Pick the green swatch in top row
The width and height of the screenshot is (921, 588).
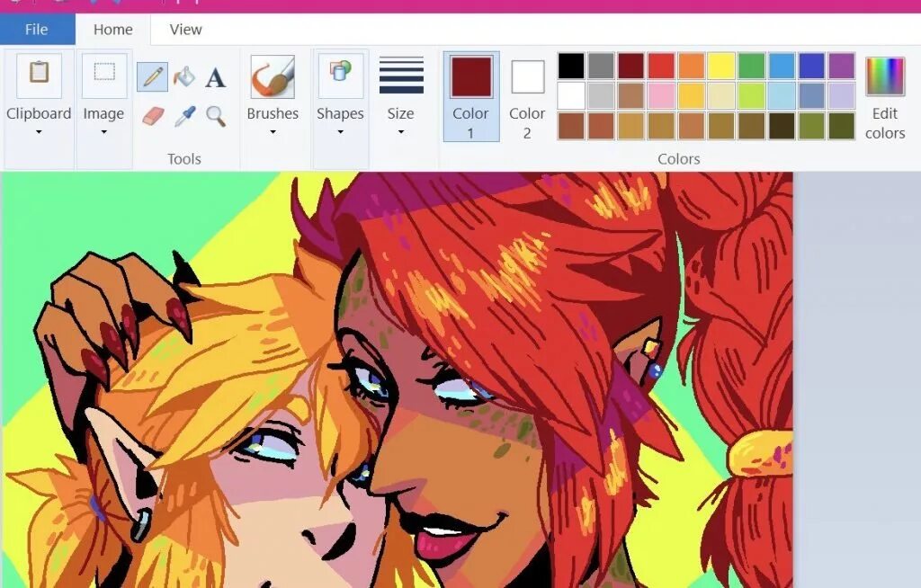(x=751, y=66)
